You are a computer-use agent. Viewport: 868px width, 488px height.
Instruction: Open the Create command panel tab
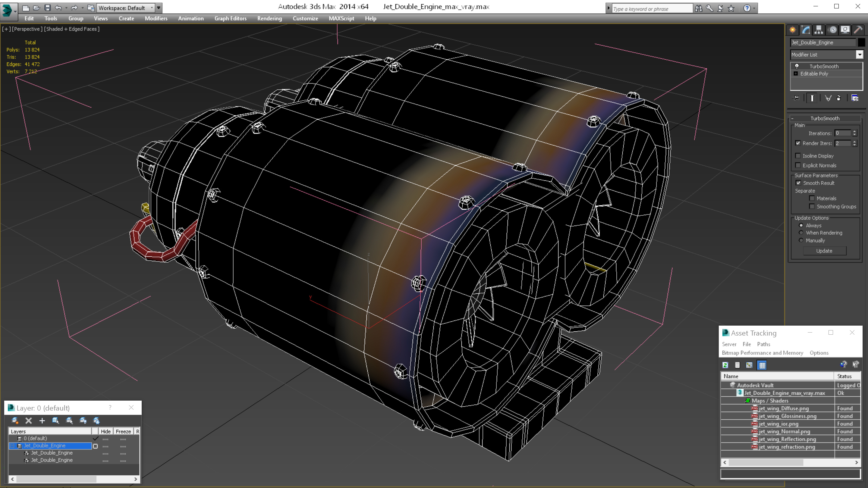tap(793, 30)
